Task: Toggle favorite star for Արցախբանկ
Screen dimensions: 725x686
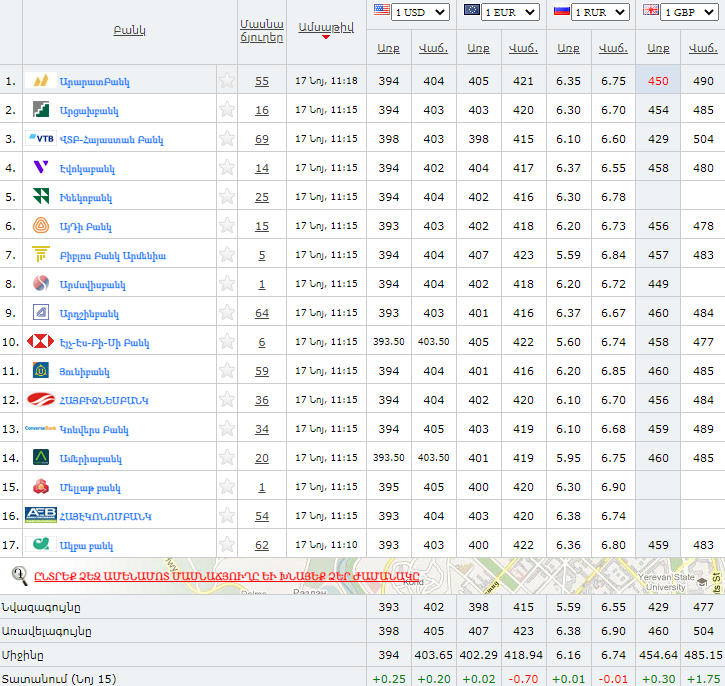Action: pos(227,110)
